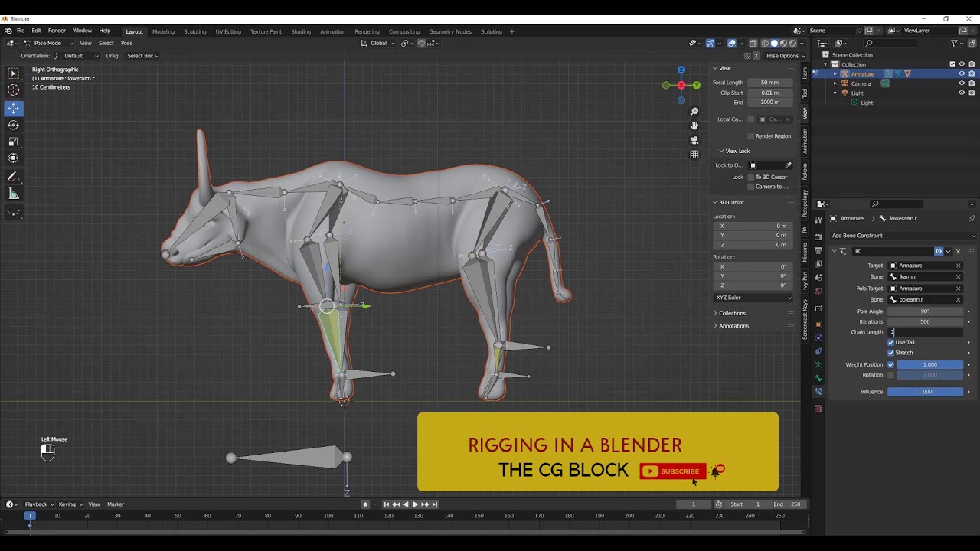Hide Camera in viewport via eye icon

(x=962, y=83)
